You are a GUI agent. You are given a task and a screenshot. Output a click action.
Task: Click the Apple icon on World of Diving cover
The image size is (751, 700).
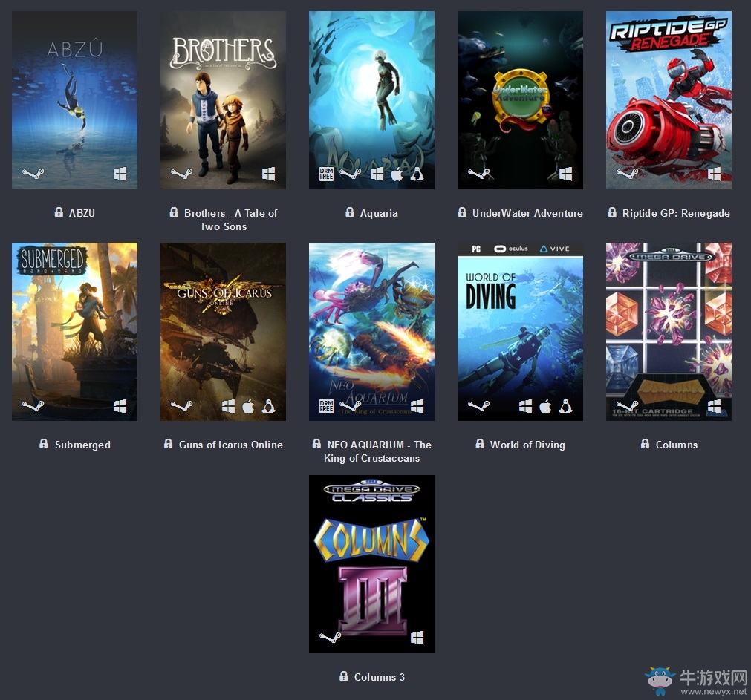point(545,407)
